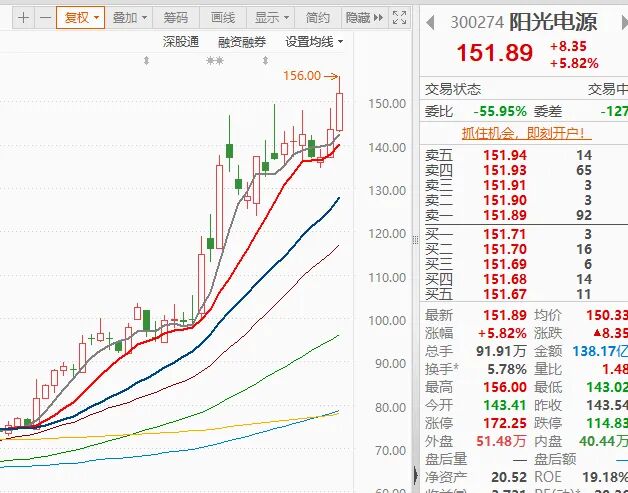Select the 画线 drawing tool
Screen dimensions: 628x493
[x=223, y=18]
